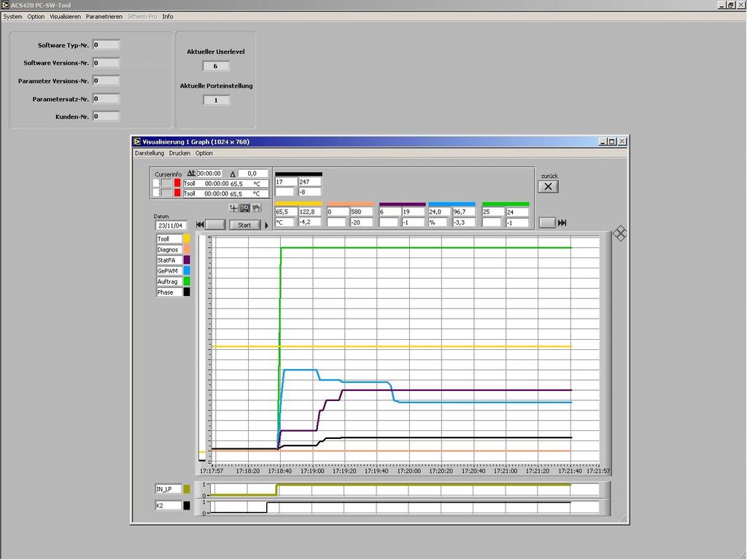This screenshot has width=747, height=560.
Task: Click the Kunden-Nr. field
Action: click(106, 116)
